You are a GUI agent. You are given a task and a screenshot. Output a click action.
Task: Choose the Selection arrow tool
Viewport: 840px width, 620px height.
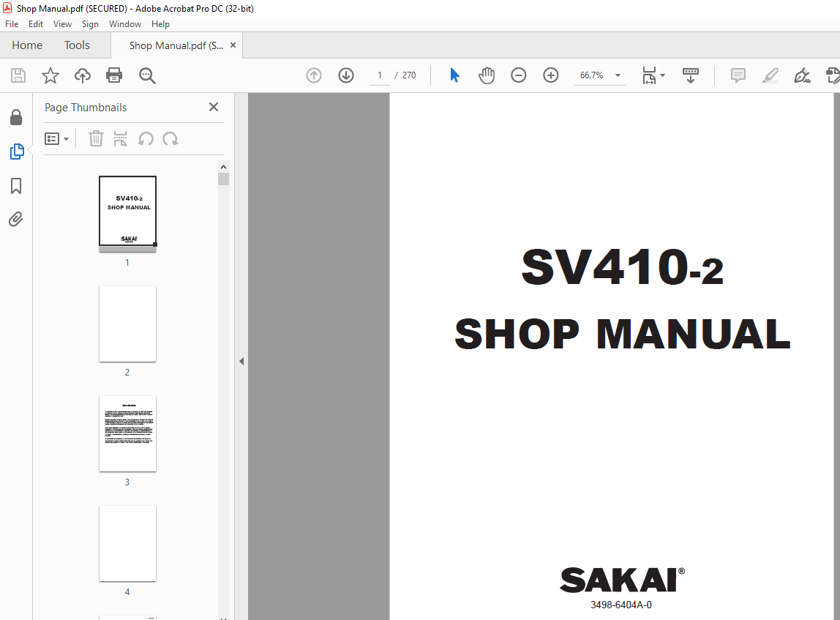tap(454, 75)
